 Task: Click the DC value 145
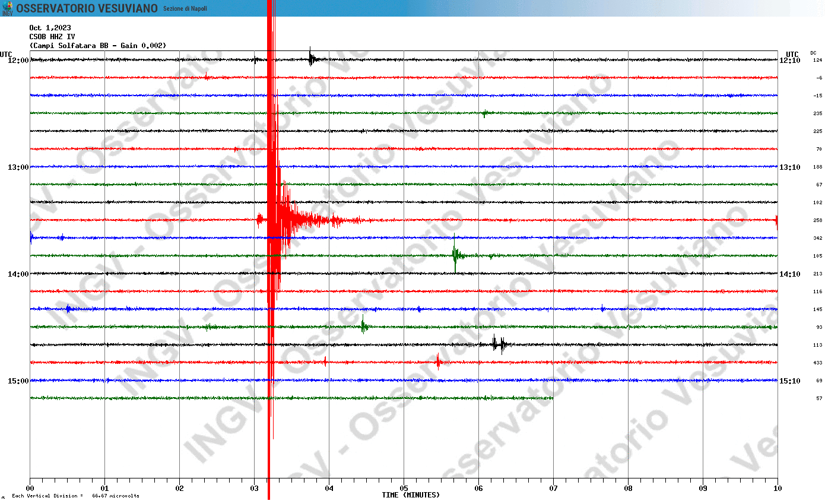pos(817,309)
